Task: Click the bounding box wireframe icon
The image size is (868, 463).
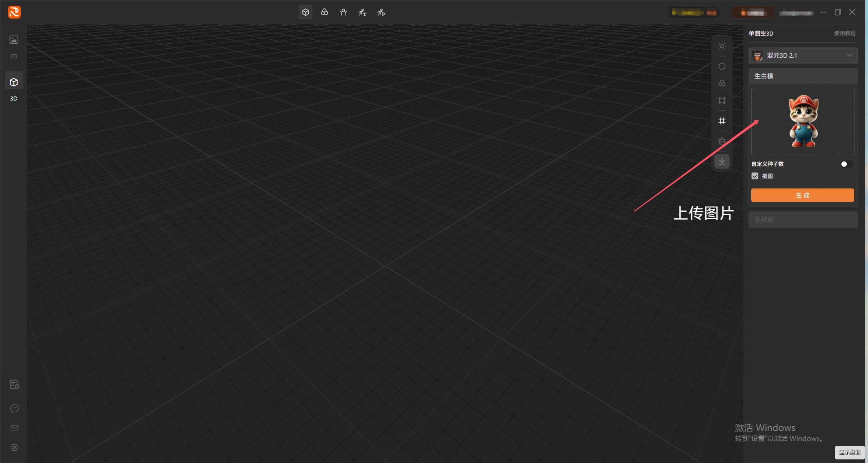Action: pos(722,101)
